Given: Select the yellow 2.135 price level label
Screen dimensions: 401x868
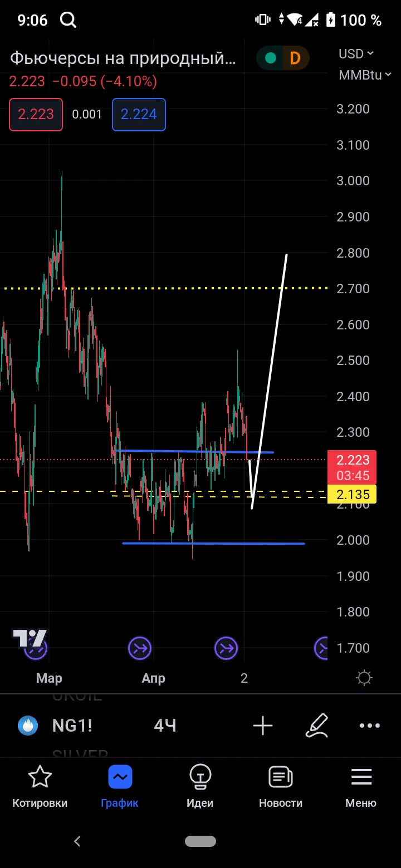Looking at the screenshot, I should pyautogui.click(x=353, y=494).
